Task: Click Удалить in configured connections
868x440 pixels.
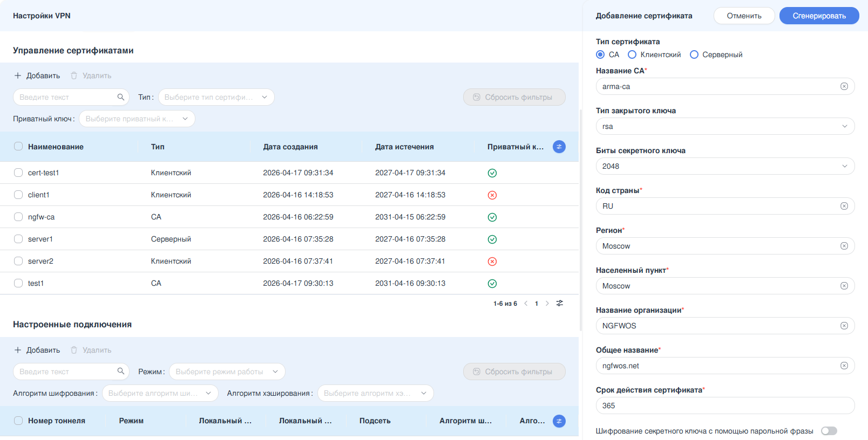Action: [x=91, y=350]
